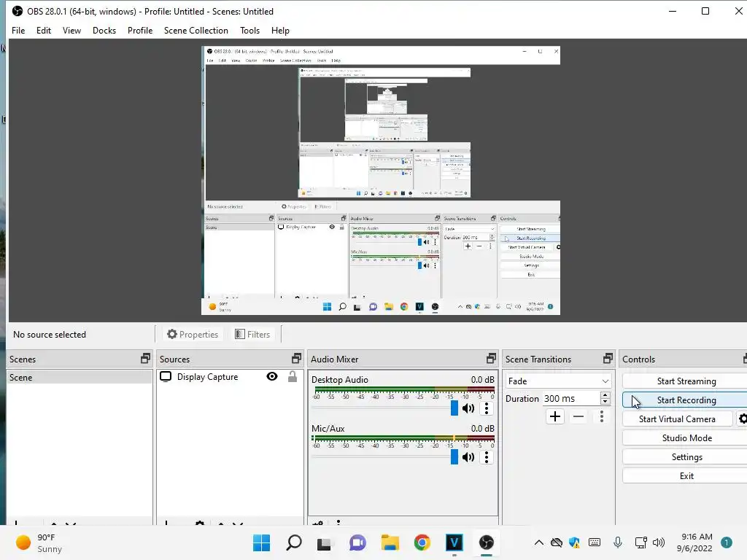Toggle visibility of Display Capture source
The width and height of the screenshot is (747, 560).
click(x=272, y=377)
